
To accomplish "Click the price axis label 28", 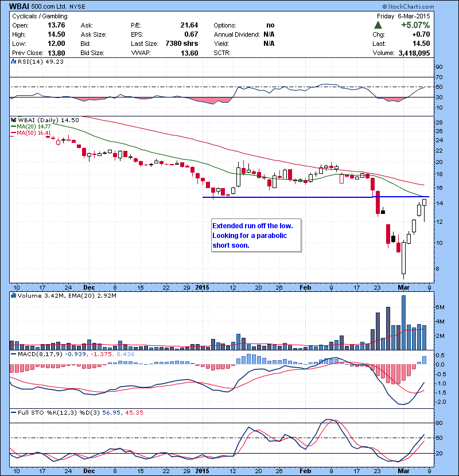I will (439, 123).
